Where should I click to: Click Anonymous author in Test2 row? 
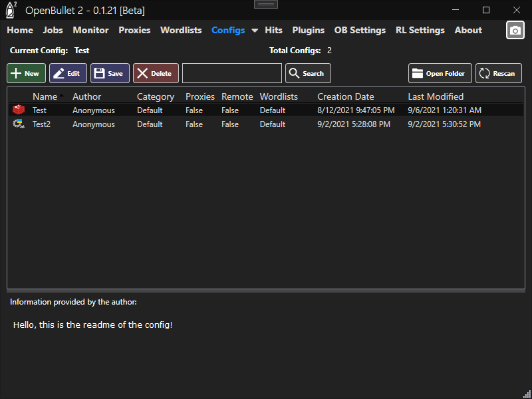94,124
